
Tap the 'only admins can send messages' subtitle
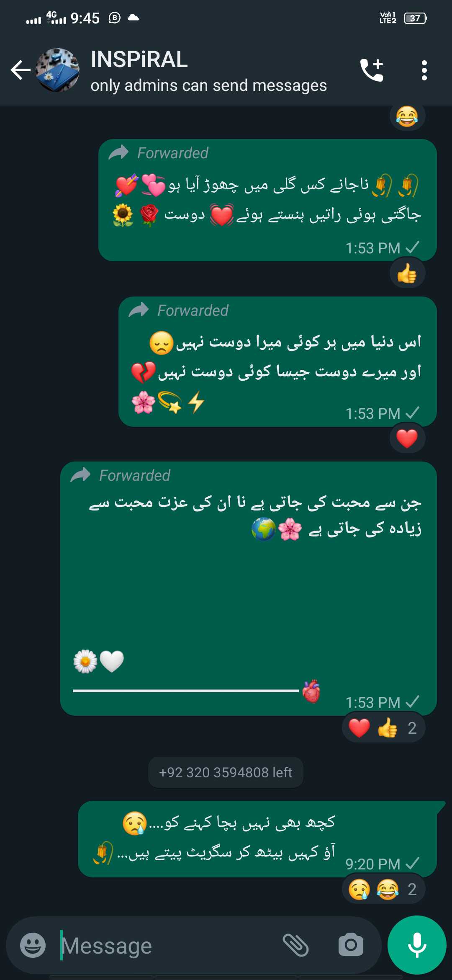[x=208, y=85]
